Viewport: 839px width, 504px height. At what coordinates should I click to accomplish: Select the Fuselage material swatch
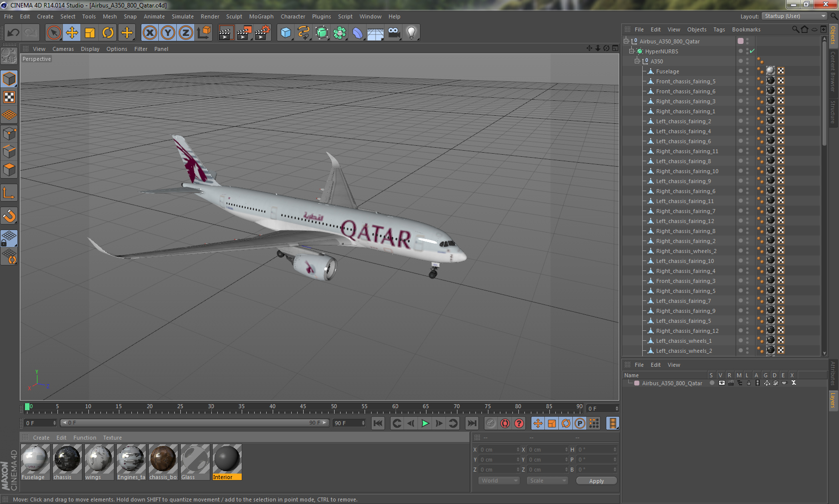pyautogui.click(x=34, y=462)
